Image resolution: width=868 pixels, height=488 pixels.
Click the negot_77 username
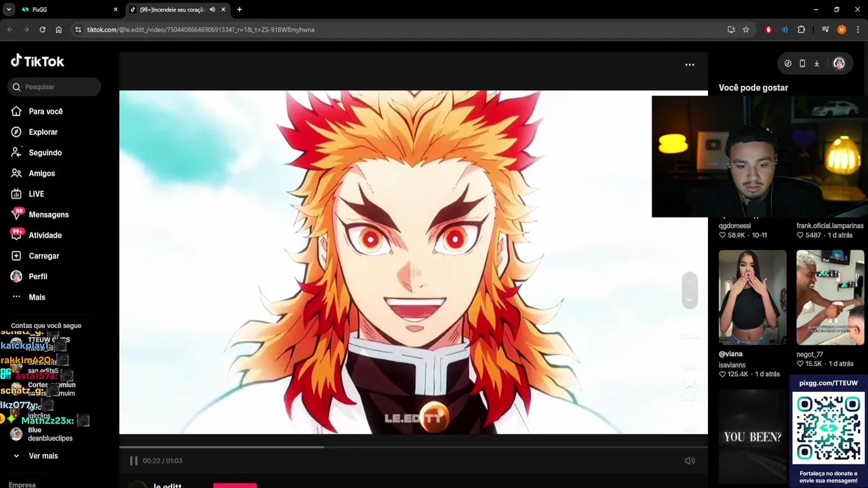810,354
